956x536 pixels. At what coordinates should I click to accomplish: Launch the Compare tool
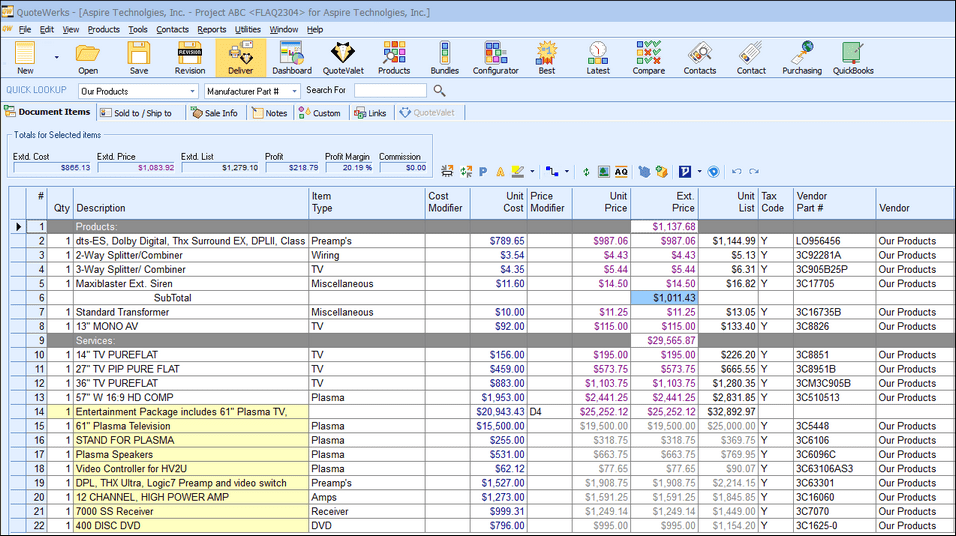click(x=648, y=57)
